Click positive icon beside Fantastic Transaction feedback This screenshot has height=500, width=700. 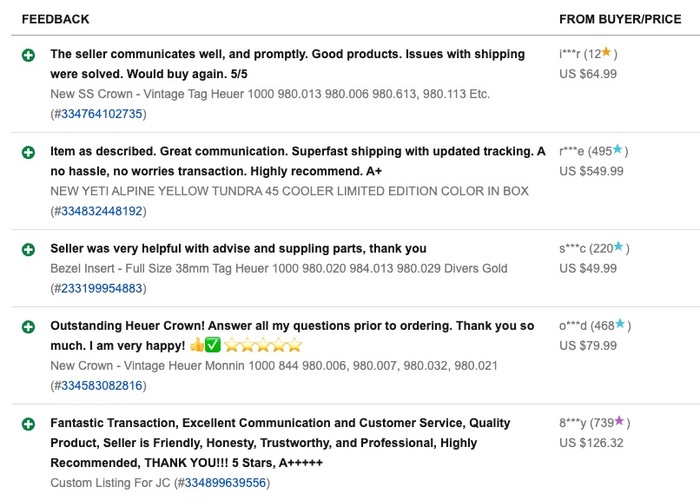pos(29,424)
